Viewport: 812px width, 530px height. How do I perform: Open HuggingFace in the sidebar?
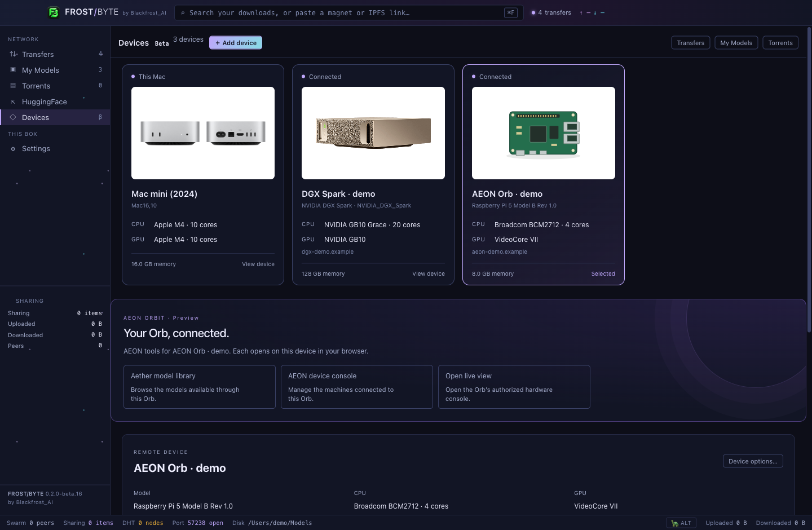55,101
